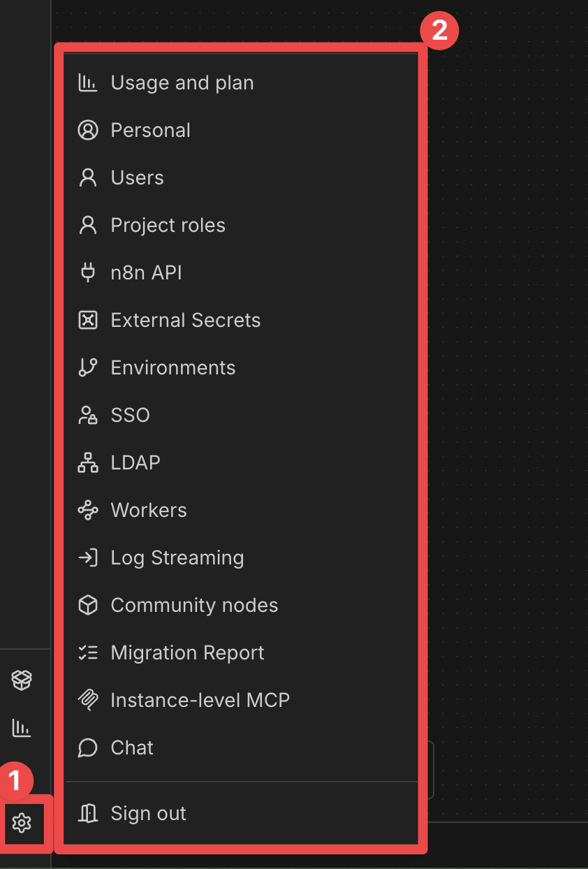The width and height of the screenshot is (588, 869).
Task: Click the plug icon beside n8n API
Action: pyautogui.click(x=88, y=272)
